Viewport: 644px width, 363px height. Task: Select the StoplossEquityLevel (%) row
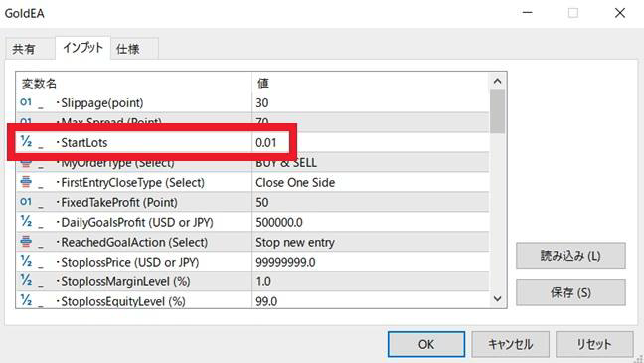(x=252, y=300)
